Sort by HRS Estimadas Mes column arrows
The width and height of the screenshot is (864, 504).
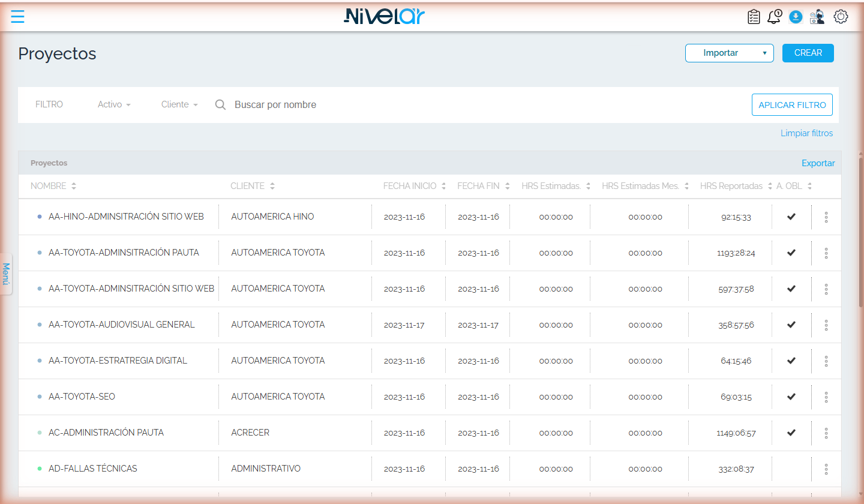tap(687, 187)
